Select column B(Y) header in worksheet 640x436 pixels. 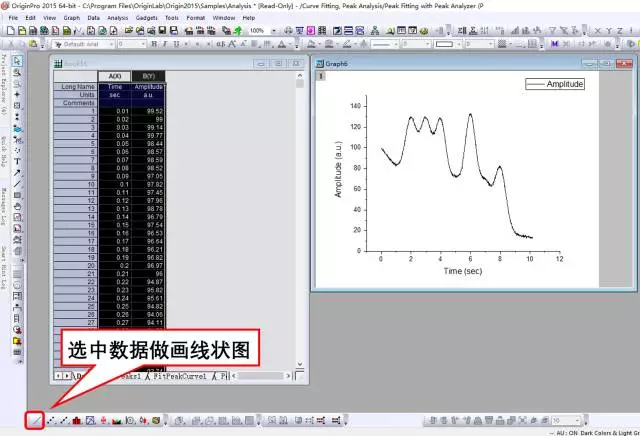pyautogui.click(x=147, y=76)
